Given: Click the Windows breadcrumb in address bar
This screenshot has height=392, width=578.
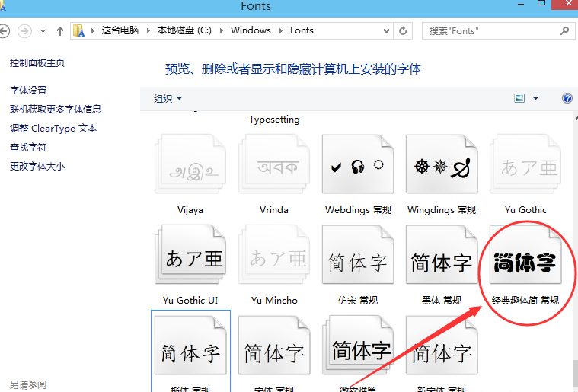Looking at the screenshot, I should 251,30.
